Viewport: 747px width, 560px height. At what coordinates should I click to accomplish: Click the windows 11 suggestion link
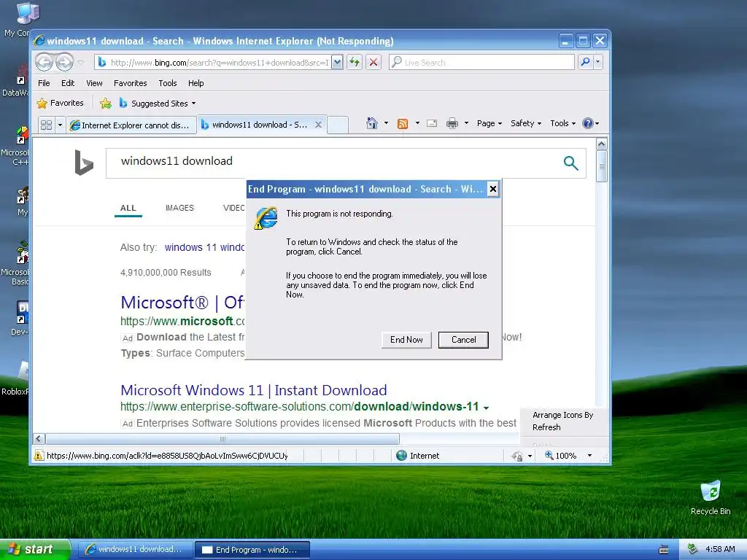point(204,247)
